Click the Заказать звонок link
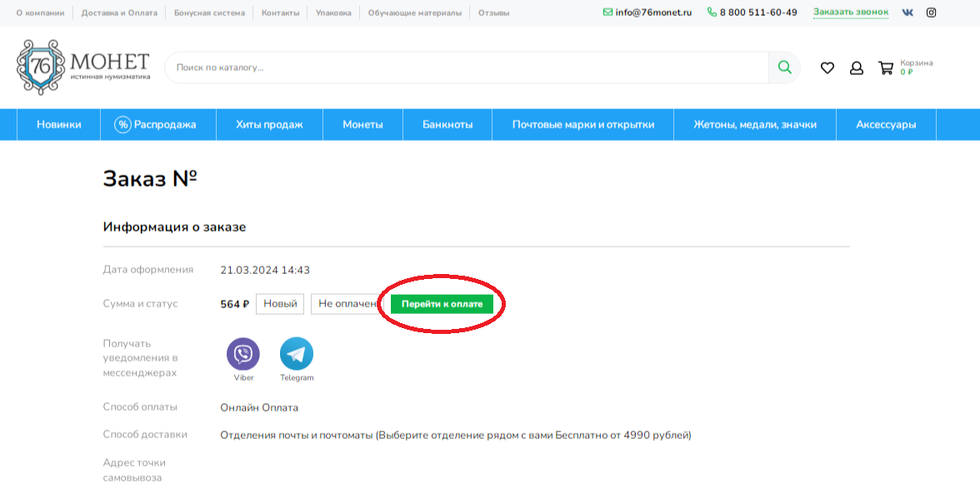This screenshot has width=980, height=498. click(x=851, y=12)
